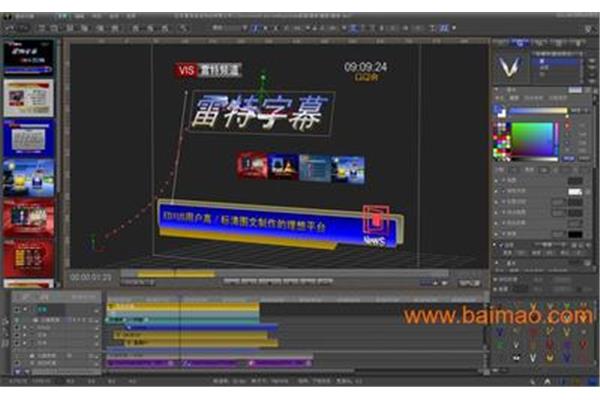The height and width of the screenshot is (400, 600).
Task: Expand the property row with the white swatch
Action: [x=497, y=191]
